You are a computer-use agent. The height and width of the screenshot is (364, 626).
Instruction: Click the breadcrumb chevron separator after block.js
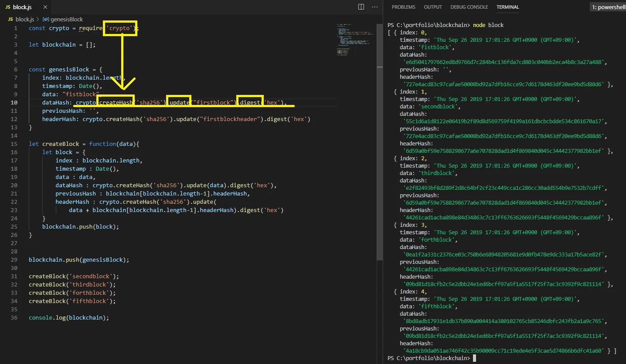[x=38, y=20]
